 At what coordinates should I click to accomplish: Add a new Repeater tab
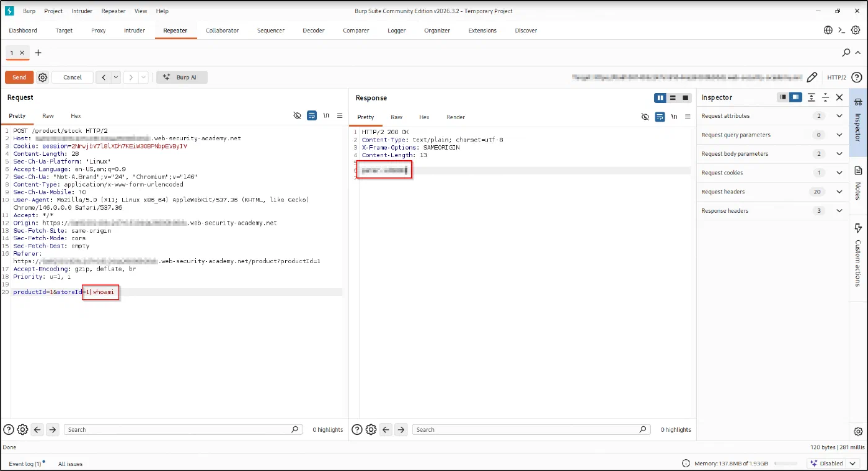pos(38,53)
